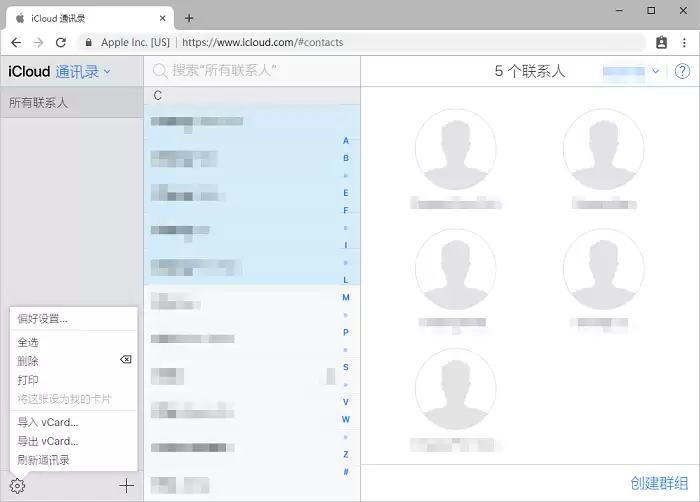Go back with browser back arrow
Viewport: 700px width, 502px height.
[x=16, y=42]
